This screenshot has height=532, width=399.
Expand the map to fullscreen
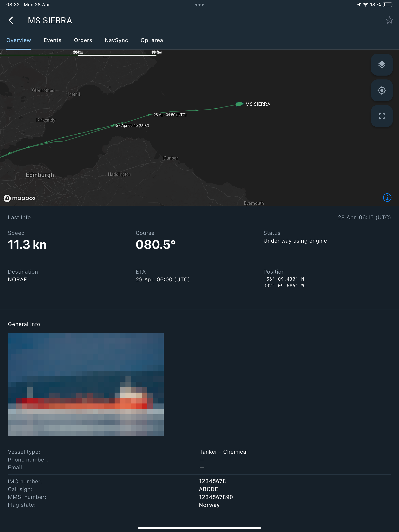(382, 116)
